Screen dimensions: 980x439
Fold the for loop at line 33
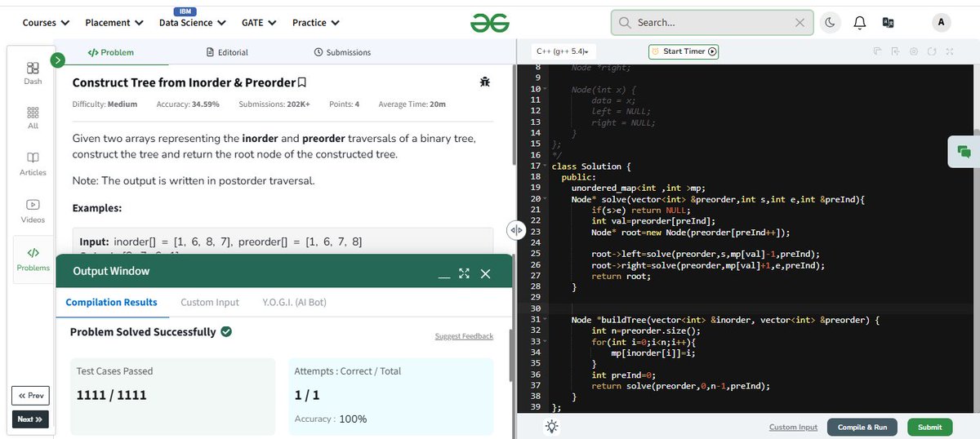click(546, 342)
